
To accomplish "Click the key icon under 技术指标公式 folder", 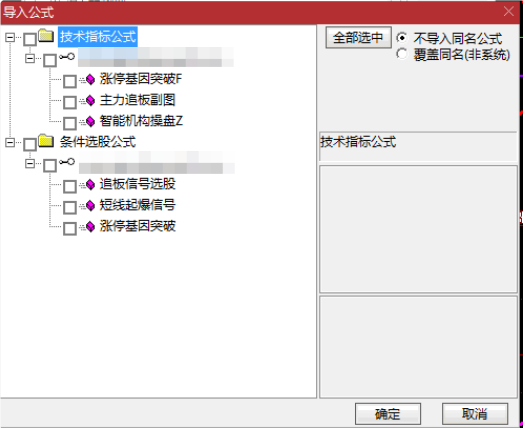I will pyautogui.click(x=67, y=57).
